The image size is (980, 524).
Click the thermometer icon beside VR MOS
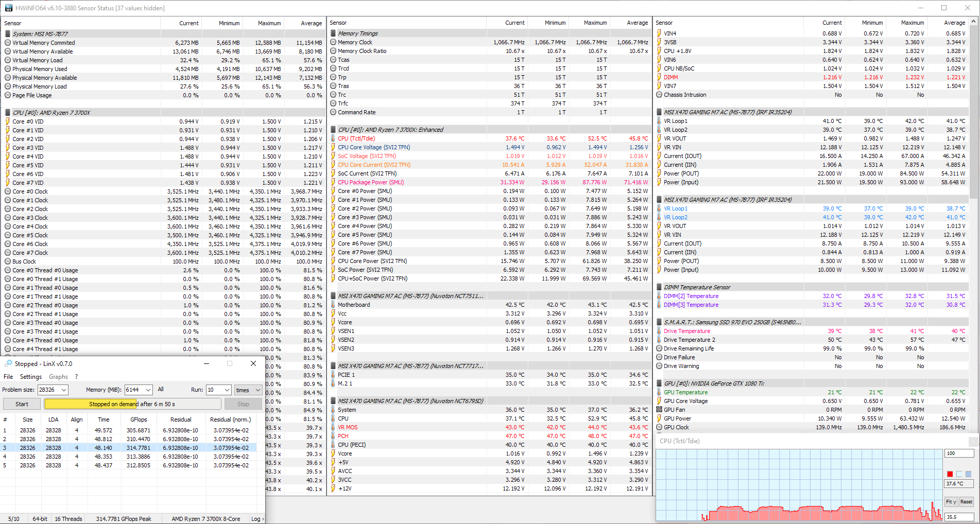(333, 427)
